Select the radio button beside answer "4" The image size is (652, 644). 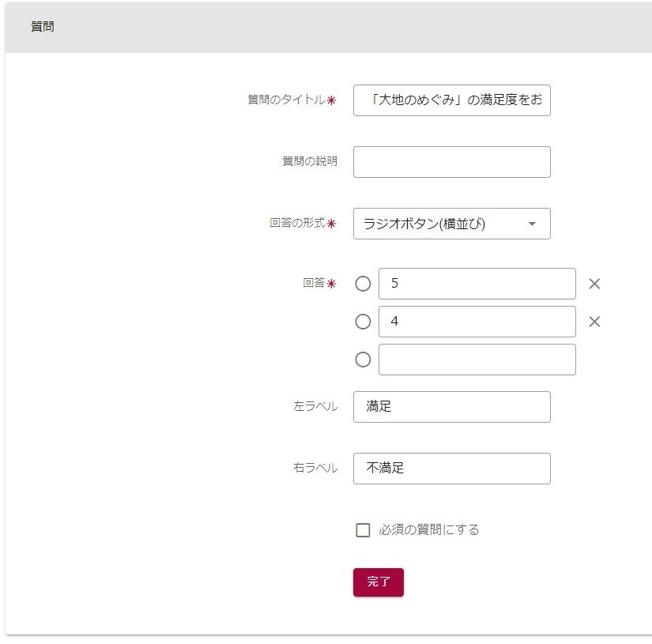[363, 322]
